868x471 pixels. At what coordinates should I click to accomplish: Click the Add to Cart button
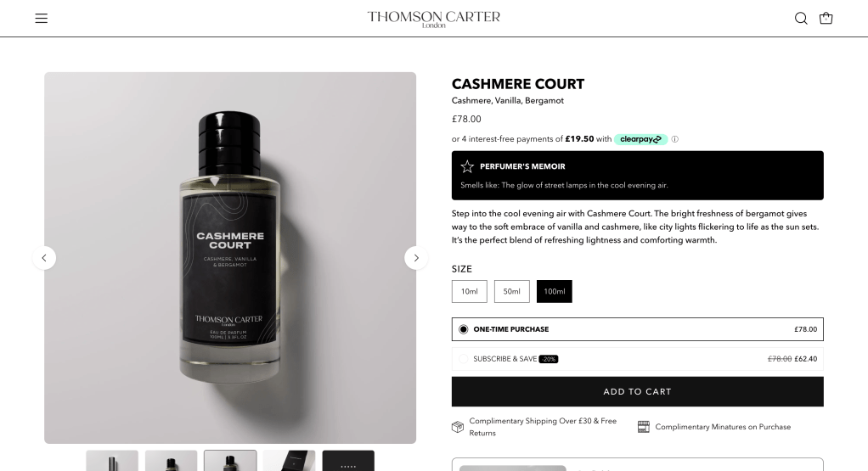(637, 391)
